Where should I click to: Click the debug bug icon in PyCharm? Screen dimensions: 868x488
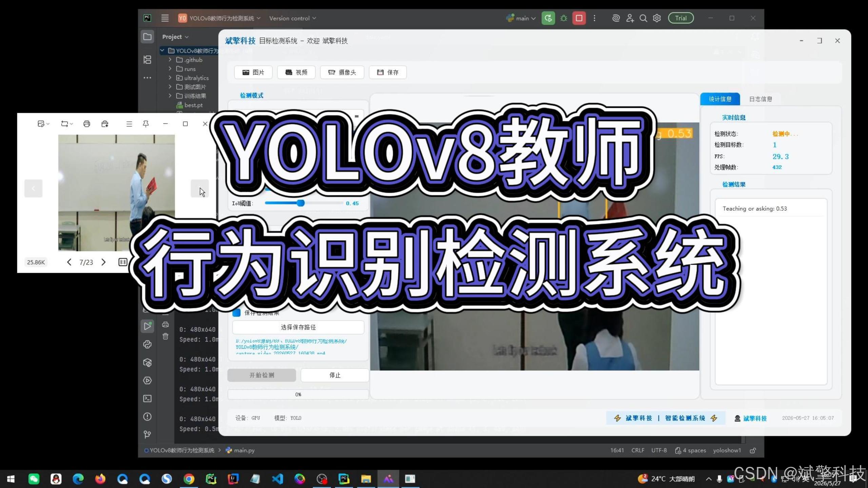[x=564, y=18]
